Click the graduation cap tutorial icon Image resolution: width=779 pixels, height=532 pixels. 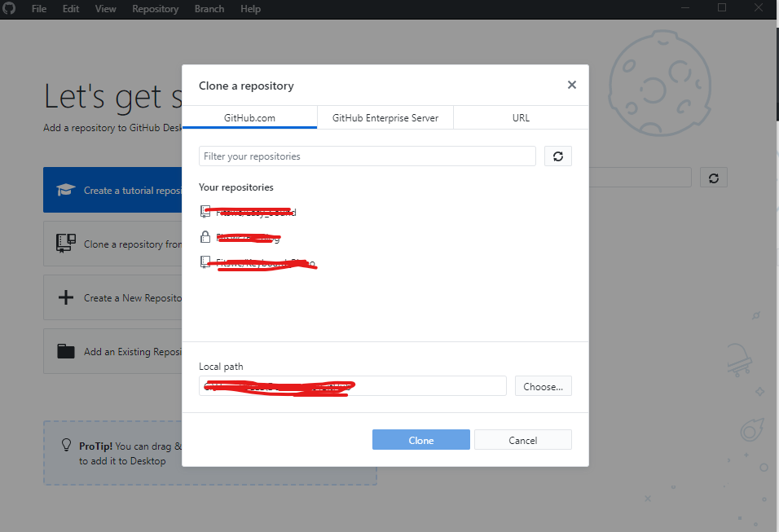pos(65,190)
